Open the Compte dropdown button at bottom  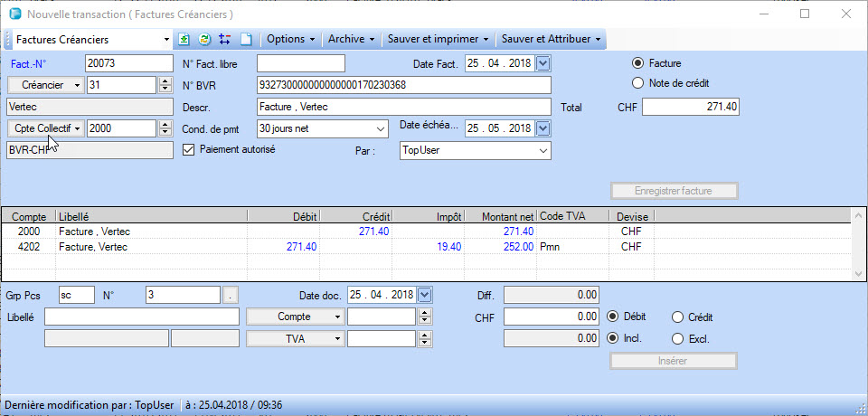click(x=295, y=317)
